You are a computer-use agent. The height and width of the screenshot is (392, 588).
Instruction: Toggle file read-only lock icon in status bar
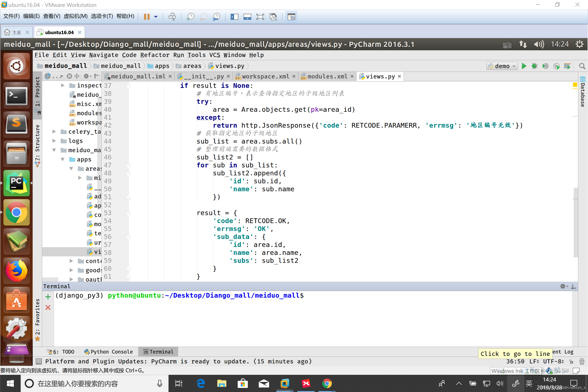click(571, 361)
